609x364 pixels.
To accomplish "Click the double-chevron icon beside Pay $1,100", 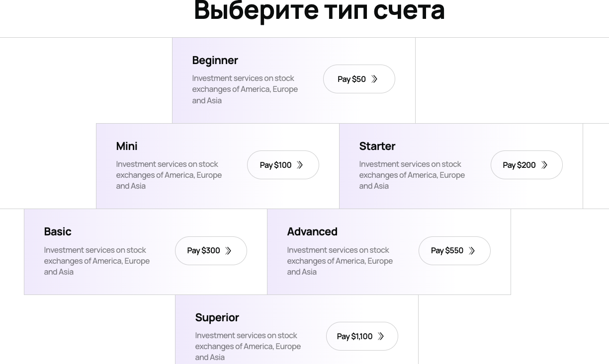I will pyautogui.click(x=381, y=336).
